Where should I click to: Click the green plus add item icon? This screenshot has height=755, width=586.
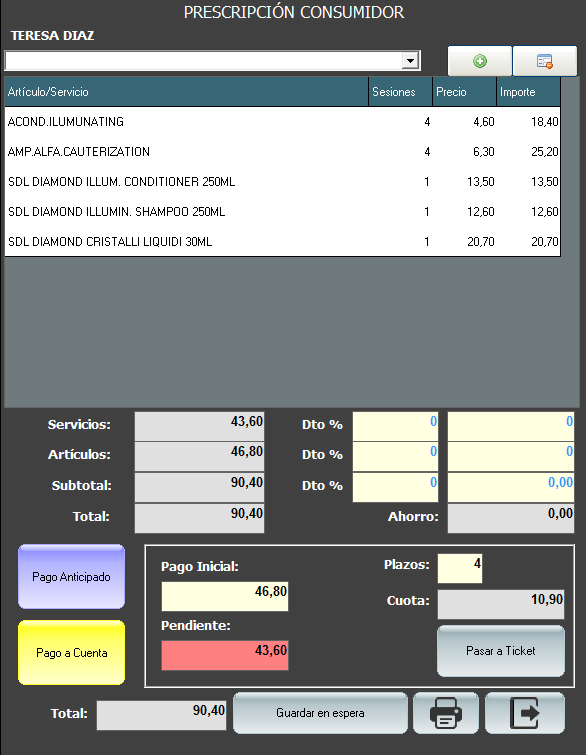[x=480, y=61]
